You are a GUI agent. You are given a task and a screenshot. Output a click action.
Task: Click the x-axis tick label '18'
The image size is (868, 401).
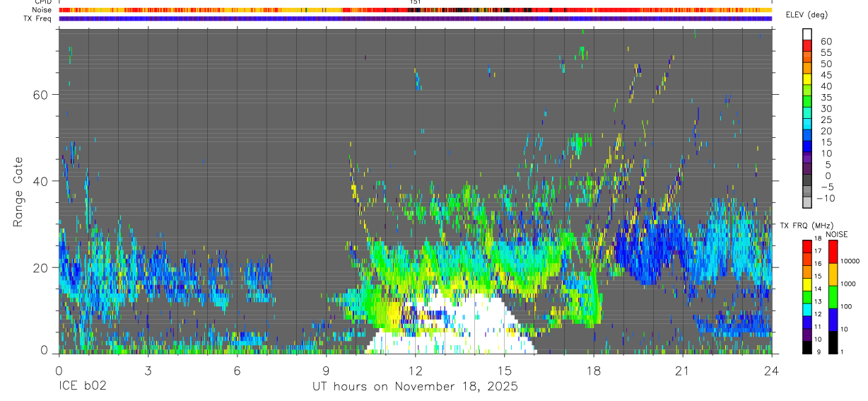(594, 371)
